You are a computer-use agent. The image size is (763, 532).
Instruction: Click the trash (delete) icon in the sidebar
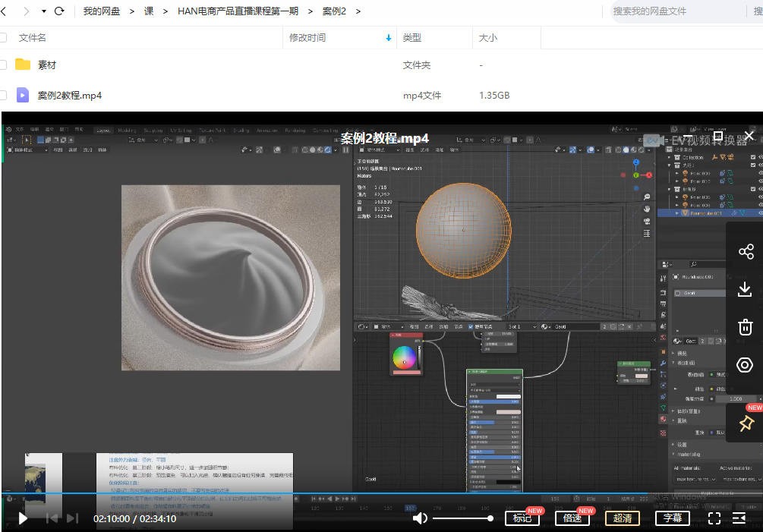[x=745, y=326]
